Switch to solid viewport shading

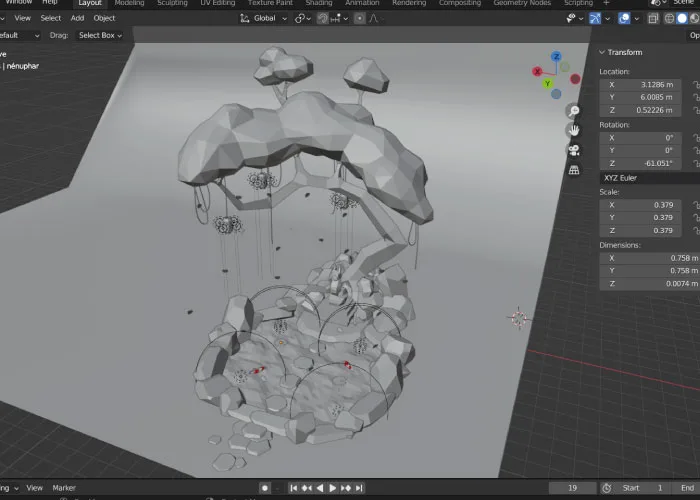[x=682, y=18]
